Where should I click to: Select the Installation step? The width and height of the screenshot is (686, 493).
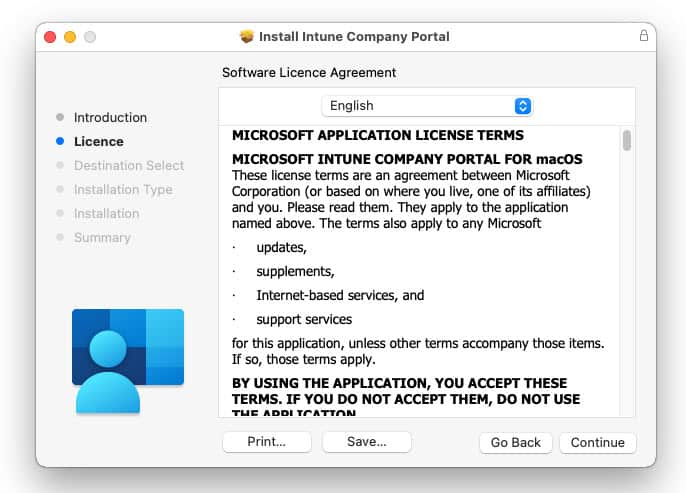[x=107, y=213]
